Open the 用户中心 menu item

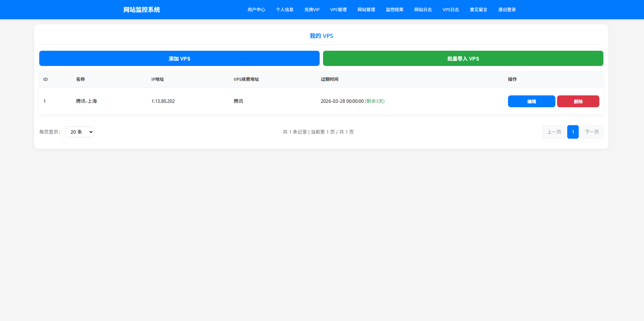coord(256,10)
